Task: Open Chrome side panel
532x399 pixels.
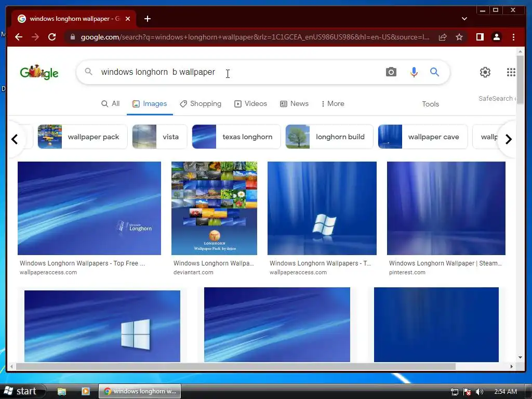Action: pos(480,37)
